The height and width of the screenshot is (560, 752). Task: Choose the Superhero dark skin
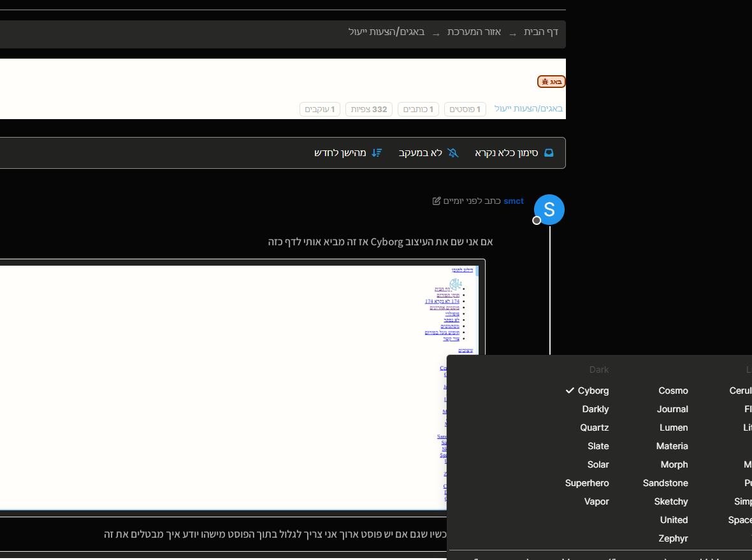tap(587, 483)
